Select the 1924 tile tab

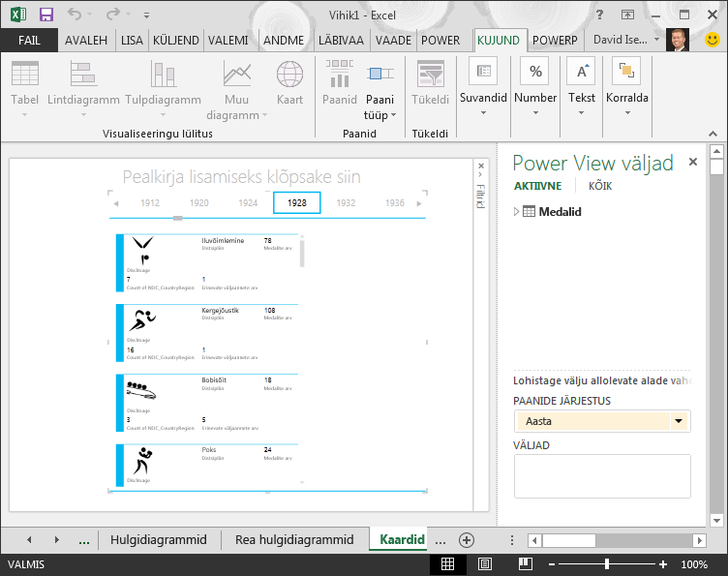pos(248,203)
